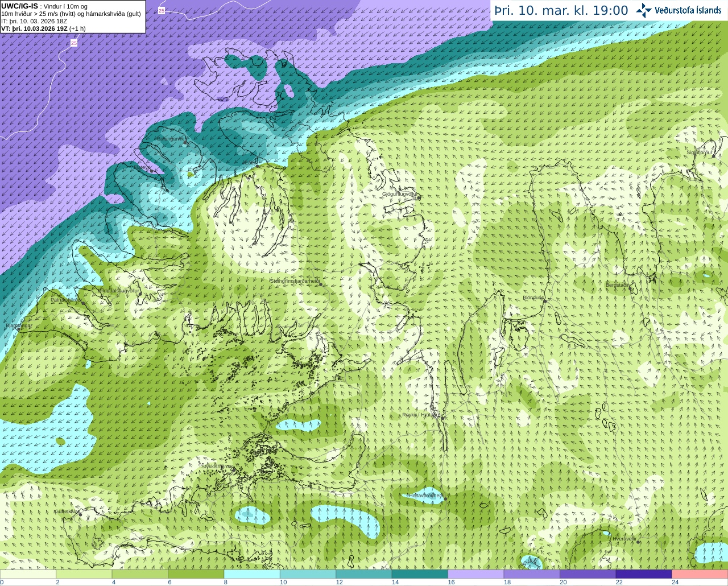Click the 2–4 m/s light green legend swatch

84,574
